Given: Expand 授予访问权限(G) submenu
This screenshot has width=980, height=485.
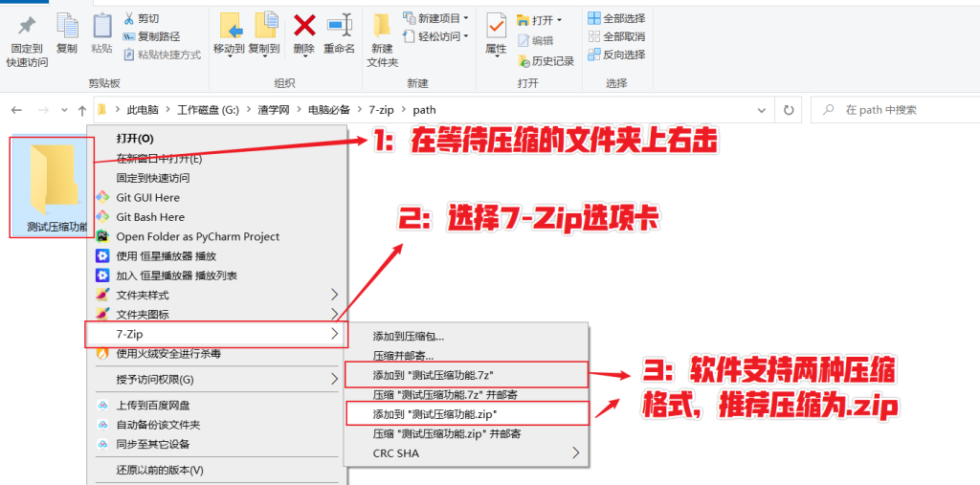Looking at the screenshot, I should 216,380.
